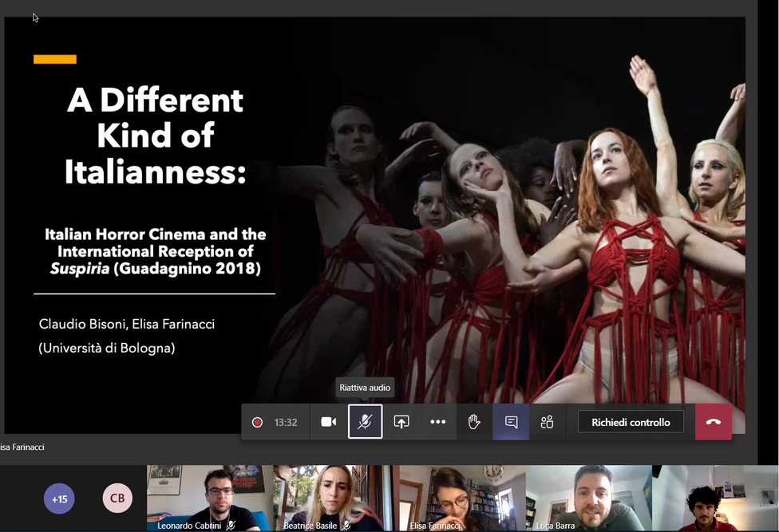The width and height of the screenshot is (779, 532).
Task: Click the slide title 'A Different Kind of Italianness:'
Action: click(x=155, y=136)
